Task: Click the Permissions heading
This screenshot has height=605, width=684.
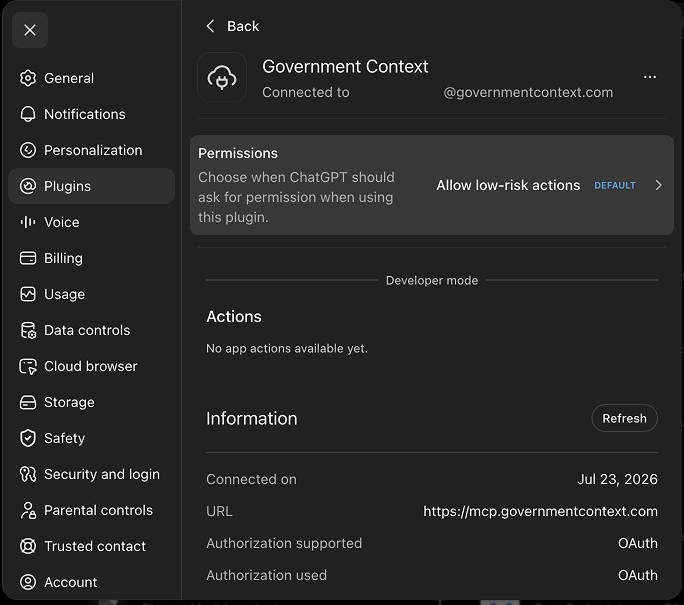Action: [238, 154]
